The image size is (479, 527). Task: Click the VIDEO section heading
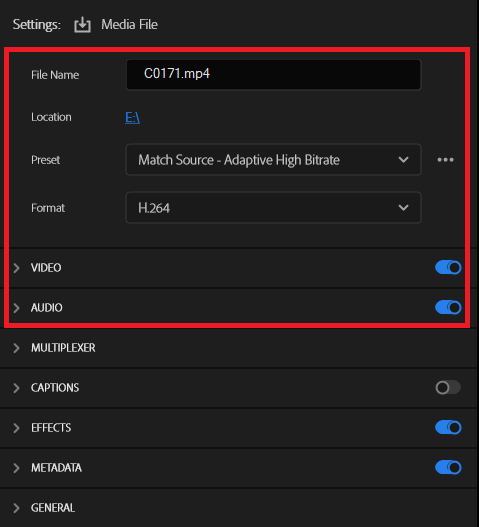[x=46, y=268]
